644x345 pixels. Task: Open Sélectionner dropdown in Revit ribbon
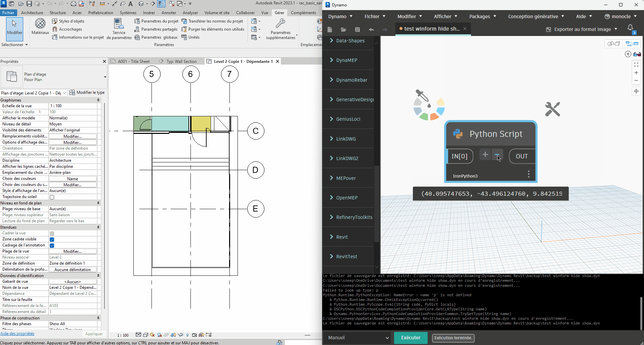click(x=14, y=45)
